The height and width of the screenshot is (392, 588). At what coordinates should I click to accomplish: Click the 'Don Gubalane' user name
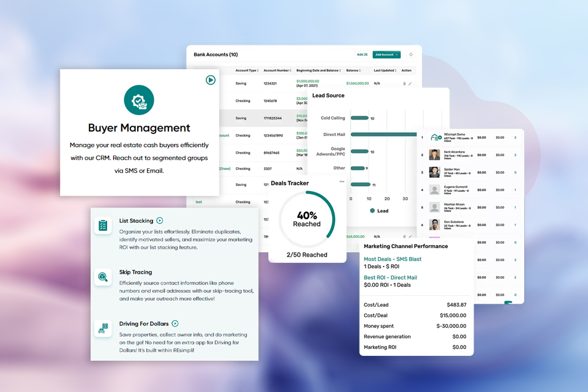454,222
